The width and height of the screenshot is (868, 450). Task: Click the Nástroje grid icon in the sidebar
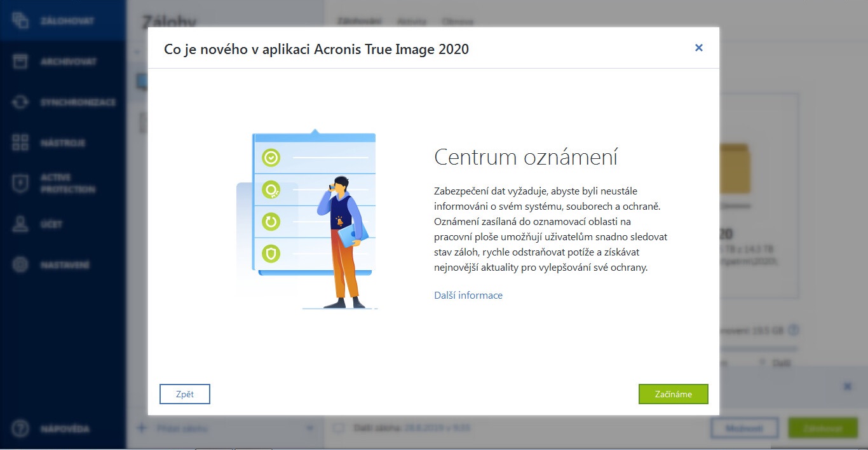[x=20, y=142]
